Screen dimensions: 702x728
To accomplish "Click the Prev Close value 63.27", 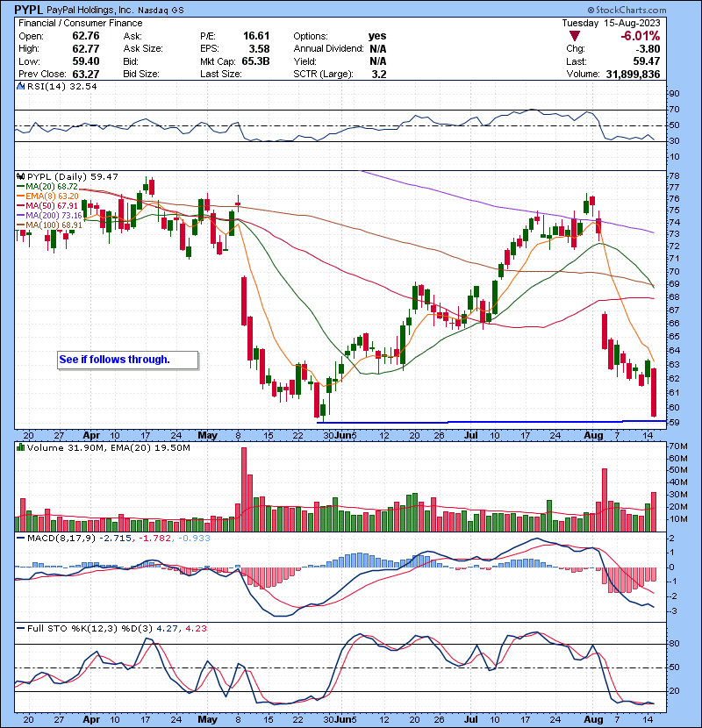I will click(x=86, y=74).
